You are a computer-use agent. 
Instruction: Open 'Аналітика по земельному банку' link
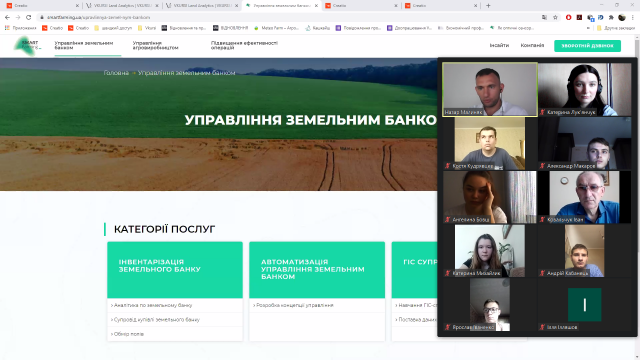(153, 305)
